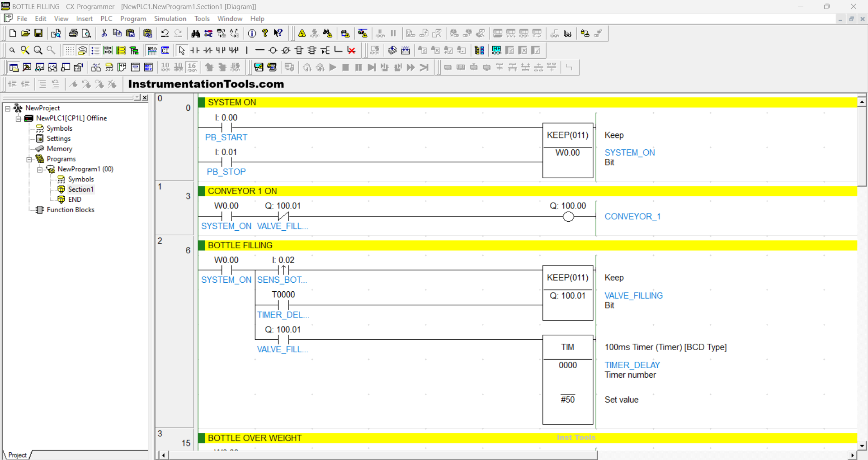Open the File menu

22,19
